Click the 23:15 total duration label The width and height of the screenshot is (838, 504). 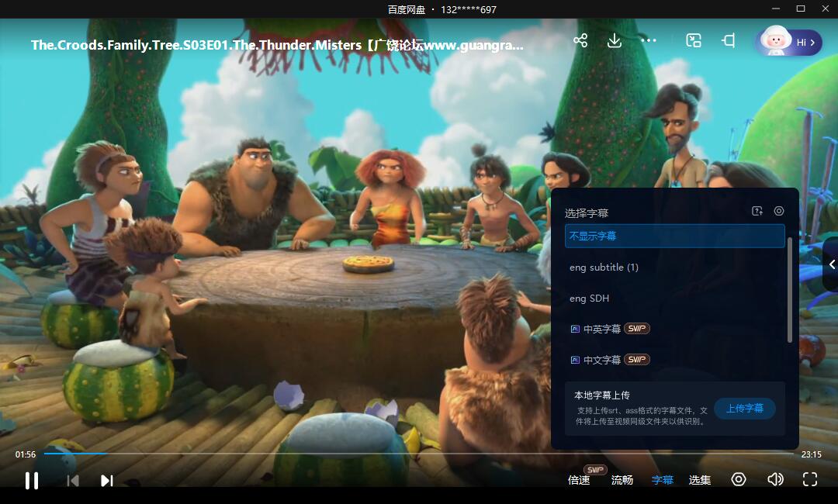[x=812, y=454]
